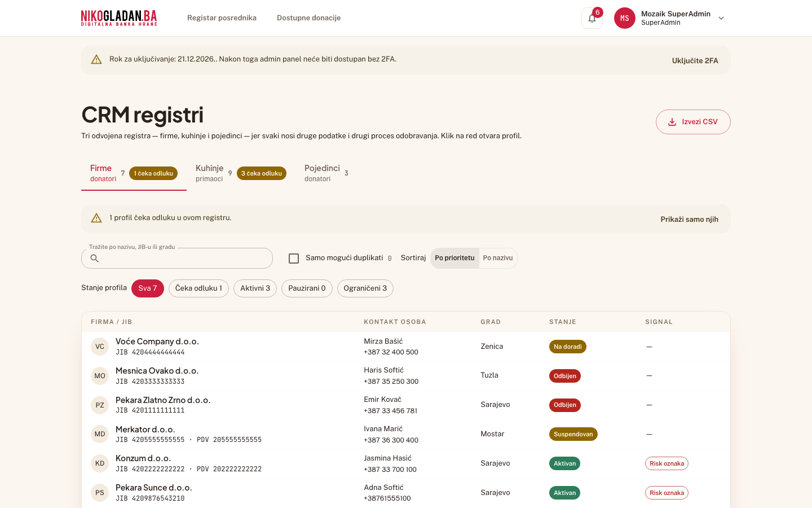This screenshot has height=508, width=812.
Task: Click contact 'Mirza Bašić'
Action: pos(383,341)
